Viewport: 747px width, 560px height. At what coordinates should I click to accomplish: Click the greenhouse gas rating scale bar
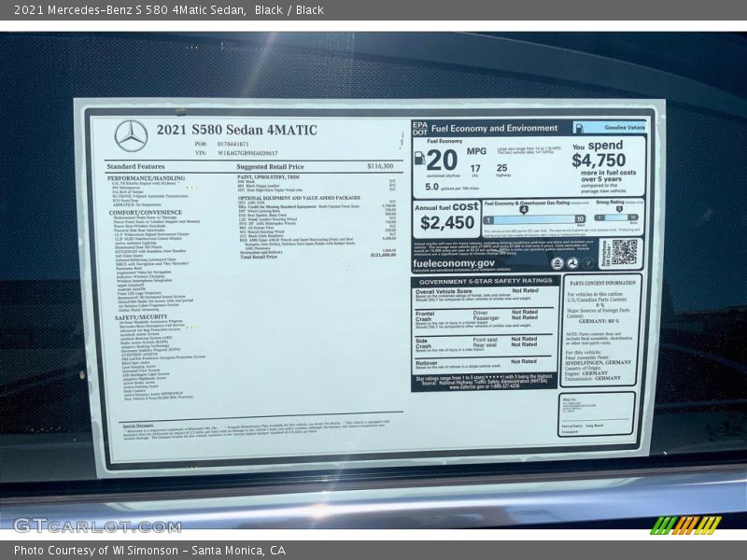pyautogui.click(x=534, y=219)
